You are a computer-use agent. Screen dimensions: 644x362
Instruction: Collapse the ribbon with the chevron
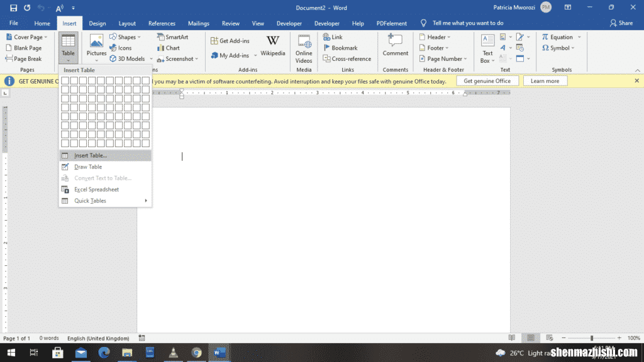(638, 70)
